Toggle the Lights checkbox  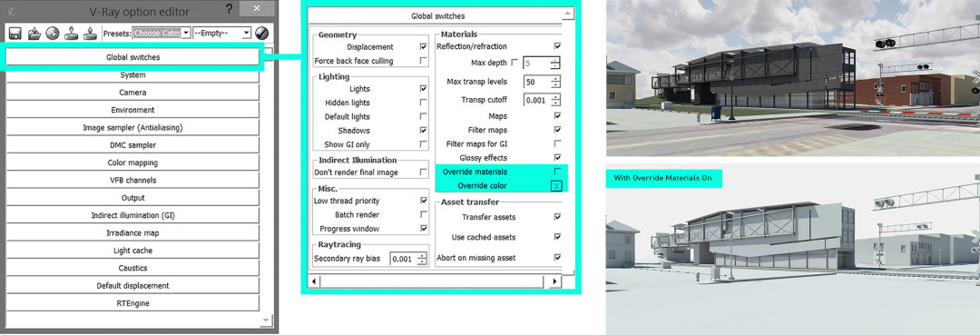(x=424, y=89)
